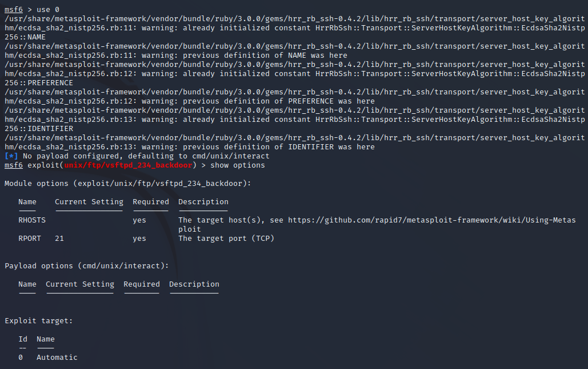The image size is (588, 369).
Task: Click the Current Setting header in payload options
Action: [x=80, y=284]
